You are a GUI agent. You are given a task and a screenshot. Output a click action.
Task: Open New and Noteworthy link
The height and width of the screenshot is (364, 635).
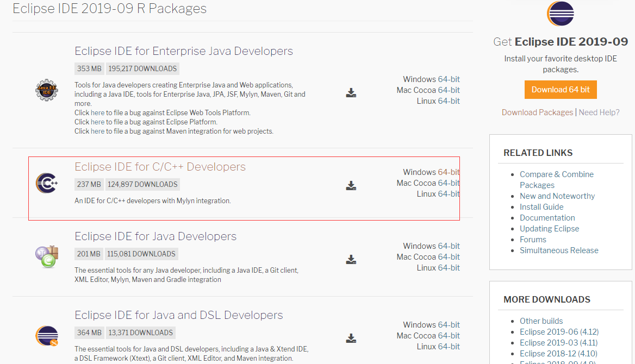pos(557,196)
